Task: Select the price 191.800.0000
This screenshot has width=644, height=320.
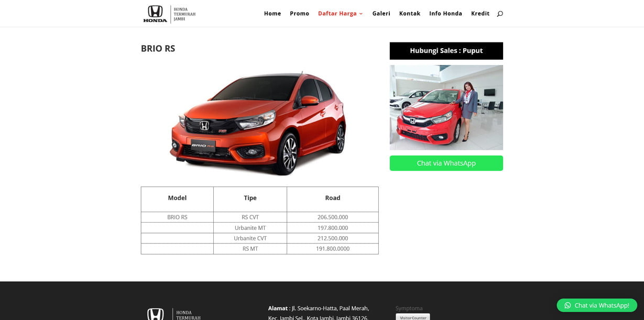Action: tap(333, 249)
